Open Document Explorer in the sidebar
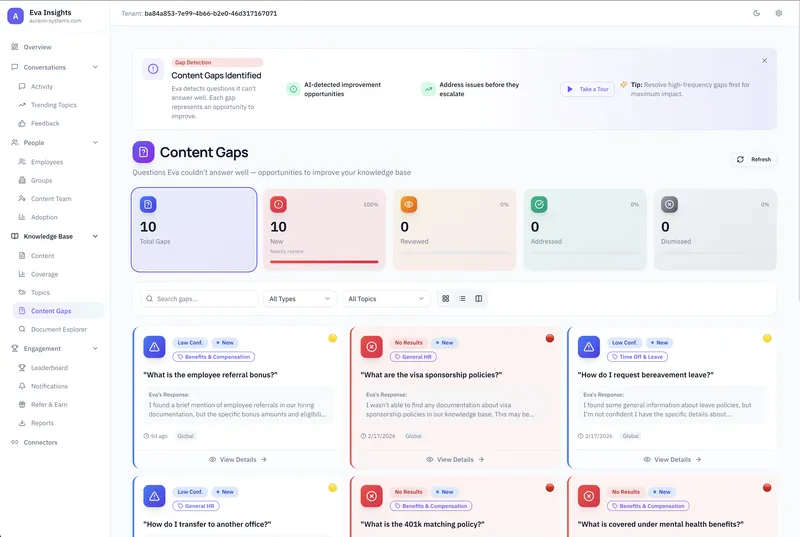Viewport: 800px width, 537px height. click(x=58, y=329)
